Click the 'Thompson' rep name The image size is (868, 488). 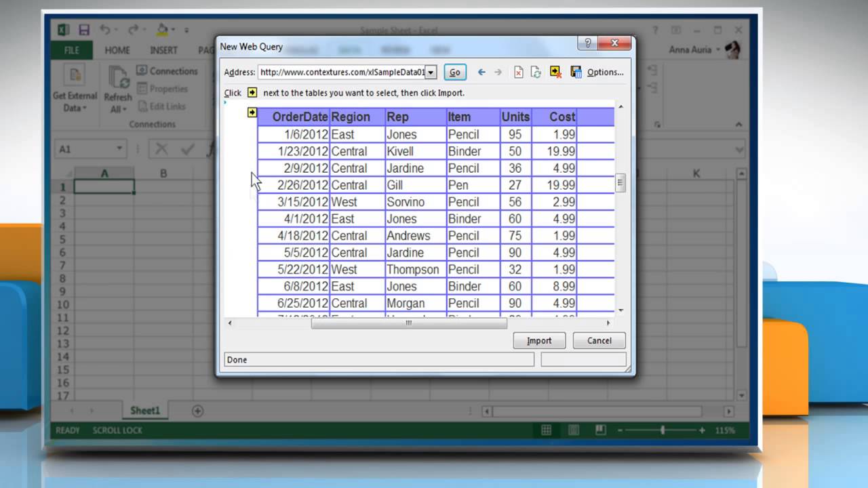coord(413,270)
